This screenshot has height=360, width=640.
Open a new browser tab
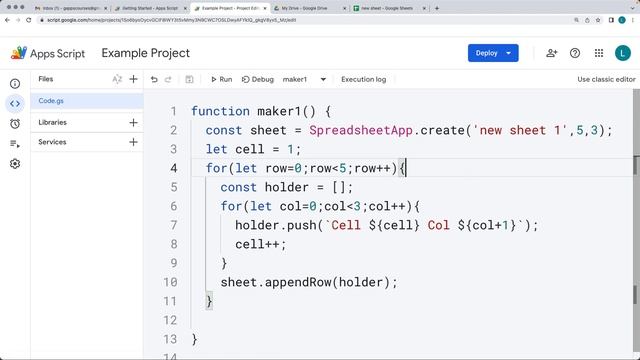(437, 8)
